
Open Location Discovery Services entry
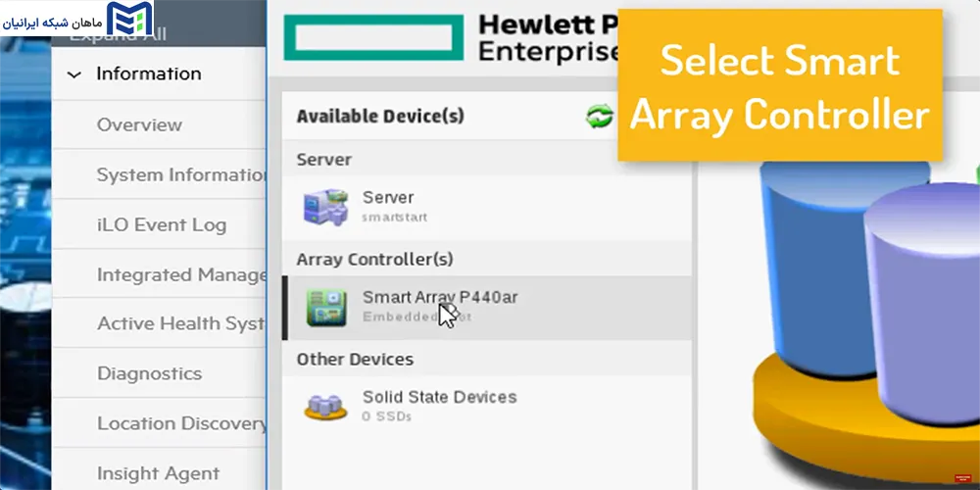point(181,423)
